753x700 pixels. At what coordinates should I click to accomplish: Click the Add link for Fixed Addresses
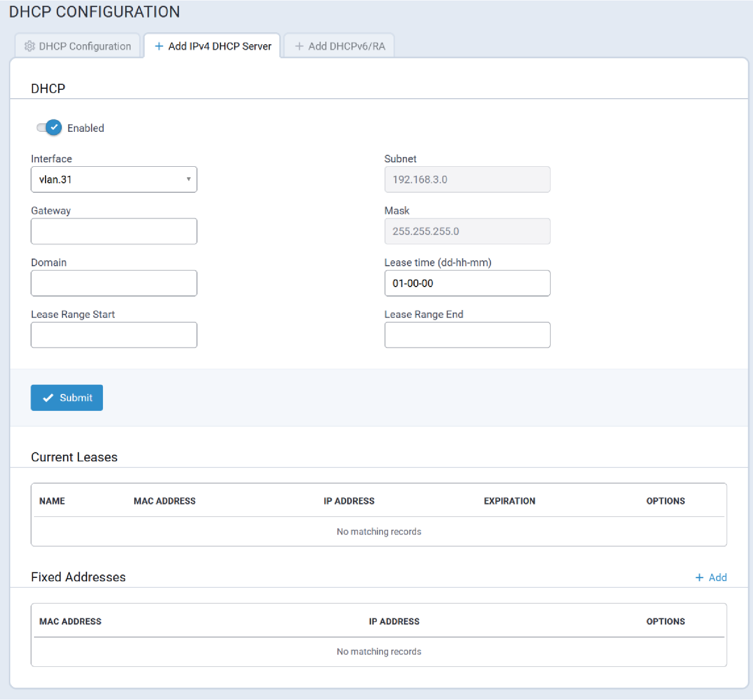click(717, 577)
